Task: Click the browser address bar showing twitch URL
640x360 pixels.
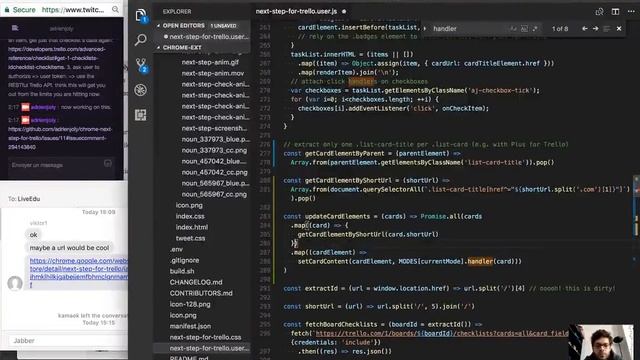Action: point(73,9)
